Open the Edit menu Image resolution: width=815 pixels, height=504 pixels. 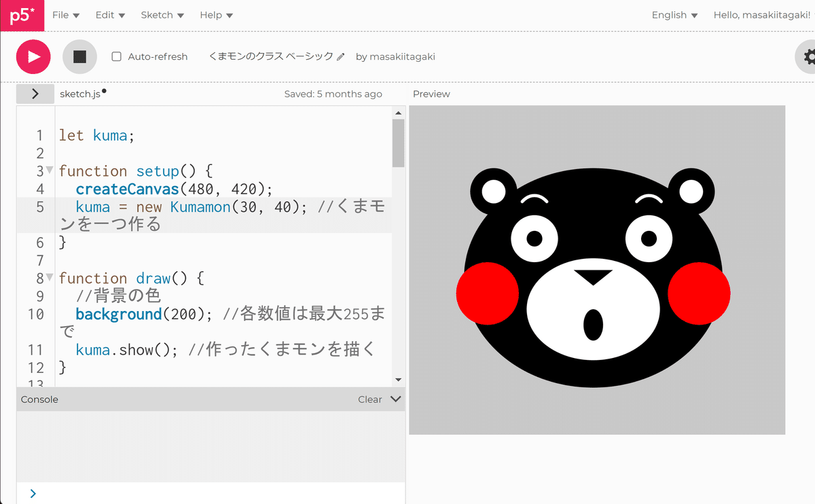pos(110,15)
